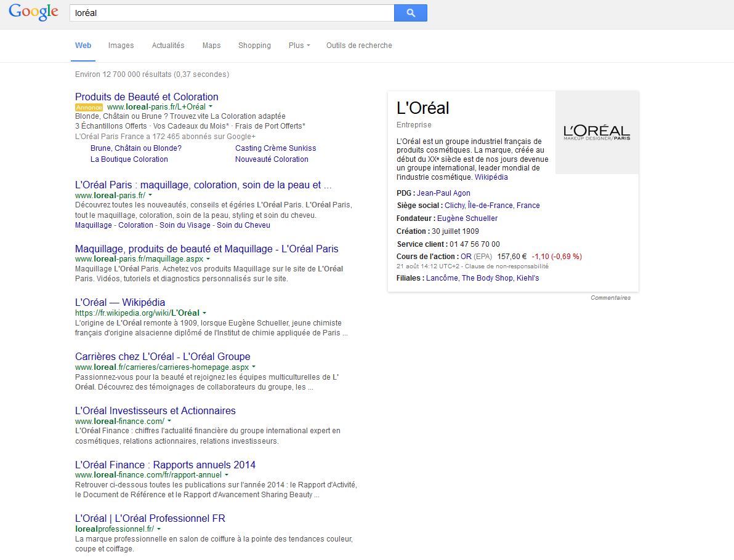Open the Maps tab
Screen dimensions: 734x560
pos(212,46)
